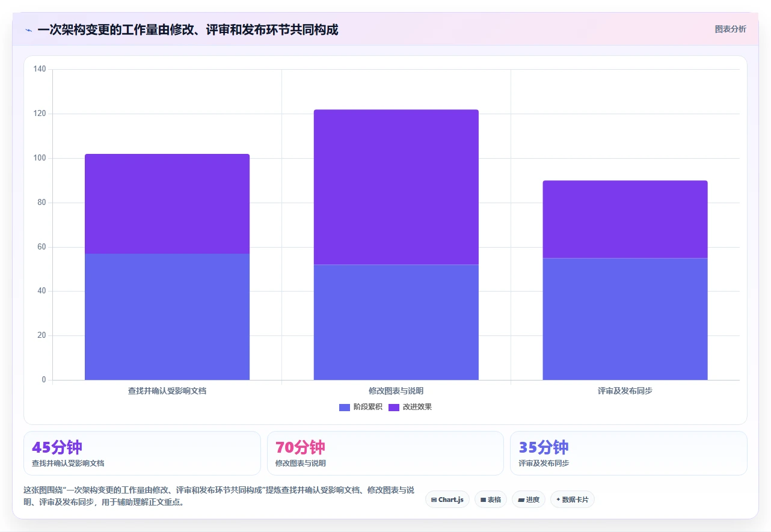
Task: Click the 改进效果 legend label text
Action: 417,407
